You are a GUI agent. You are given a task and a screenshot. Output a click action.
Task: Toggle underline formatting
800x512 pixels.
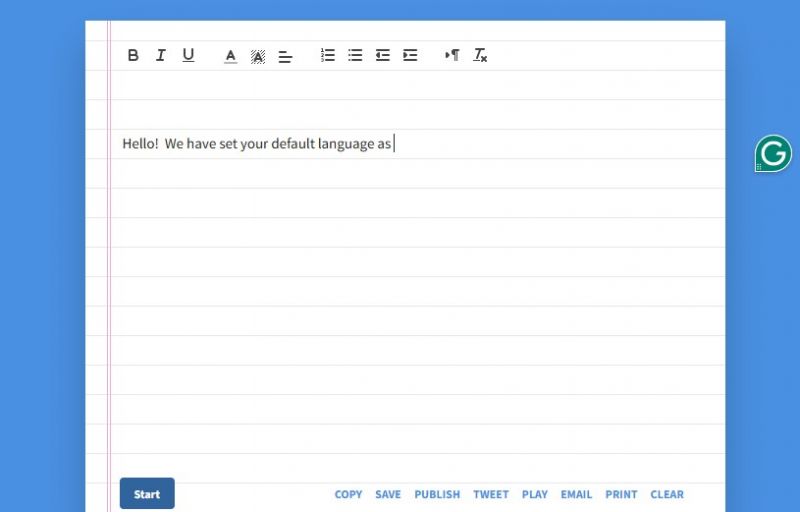tap(188, 56)
